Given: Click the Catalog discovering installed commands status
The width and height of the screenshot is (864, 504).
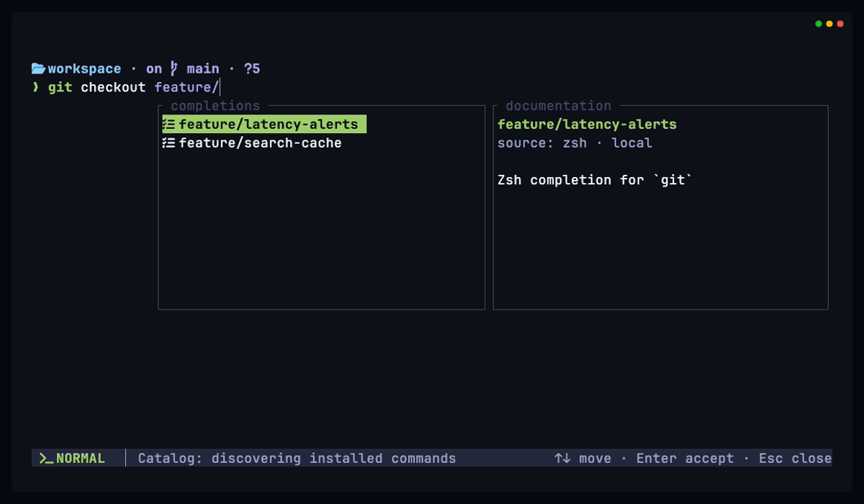Looking at the screenshot, I should [x=297, y=458].
